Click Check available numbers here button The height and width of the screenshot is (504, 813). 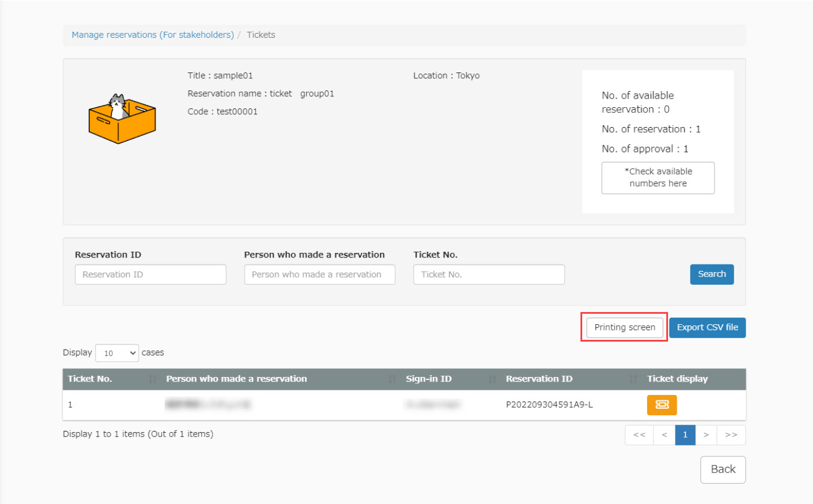tap(658, 177)
